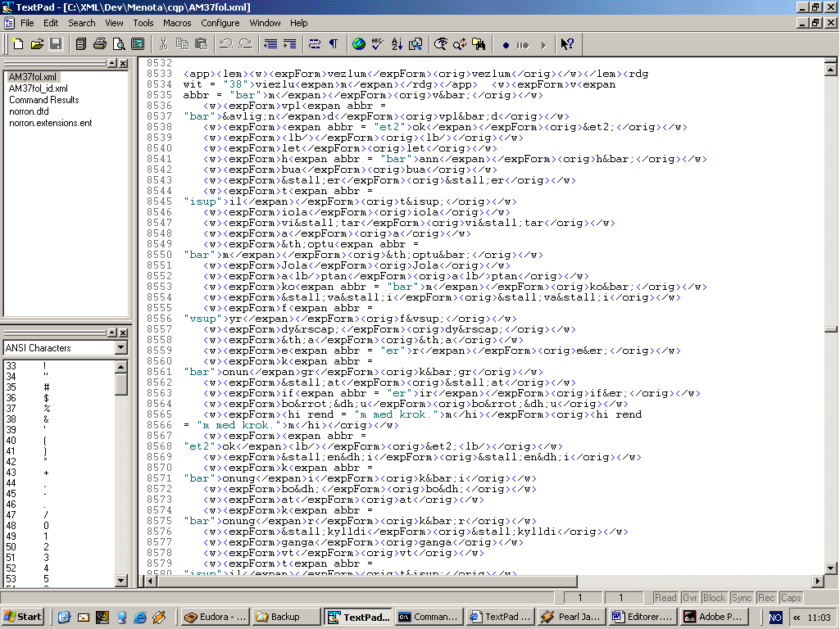
Task: Click the Spell check (ABC) icon
Action: 378,44
